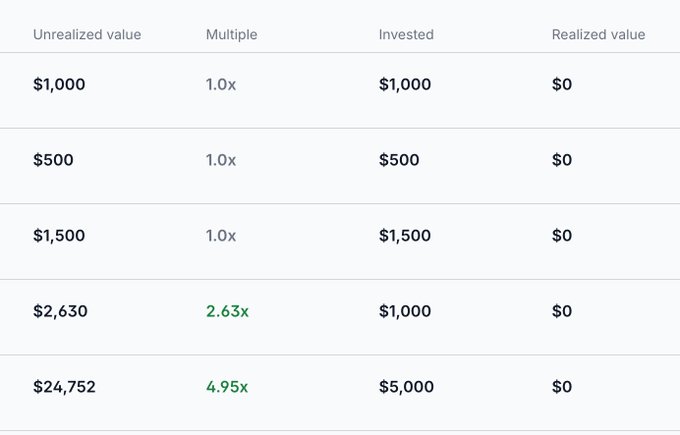Select the $2,630 unrealized value cell
Image resolution: width=680 pixels, height=435 pixels.
click(x=60, y=311)
